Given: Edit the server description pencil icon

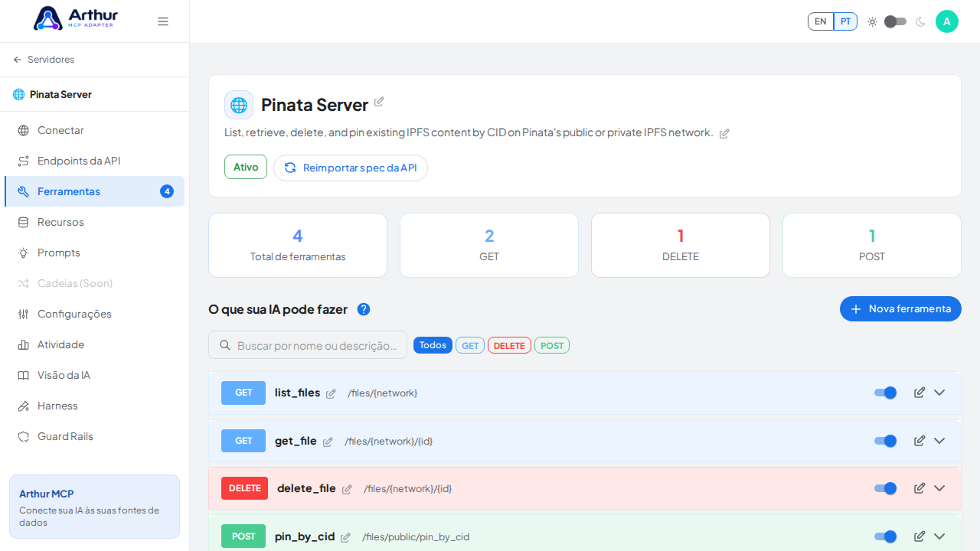Looking at the screenshot, I should (x=724, y=133).
